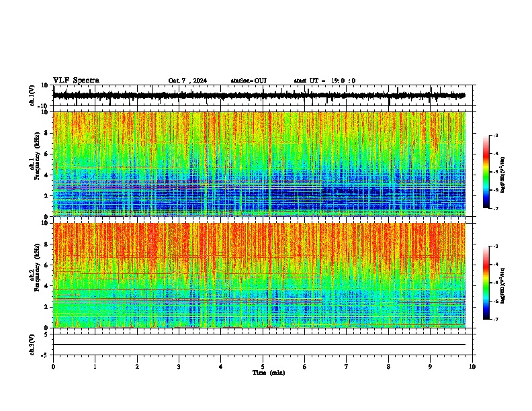Screen dimensions: 532x411
Task: Click the "4" kHz tick on ch.2 frequency axis
Action: [47, 286]
